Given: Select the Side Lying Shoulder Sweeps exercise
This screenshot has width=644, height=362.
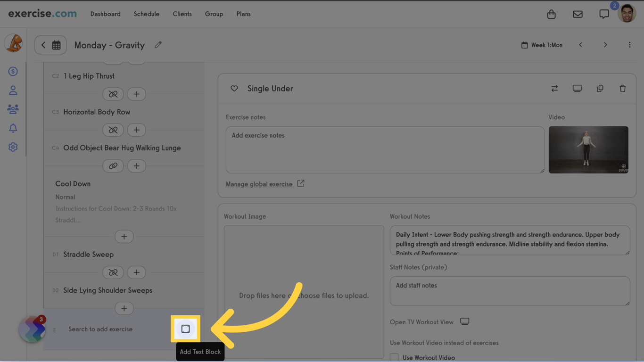Looking at the screenshot, I should [x=108, y=290].
